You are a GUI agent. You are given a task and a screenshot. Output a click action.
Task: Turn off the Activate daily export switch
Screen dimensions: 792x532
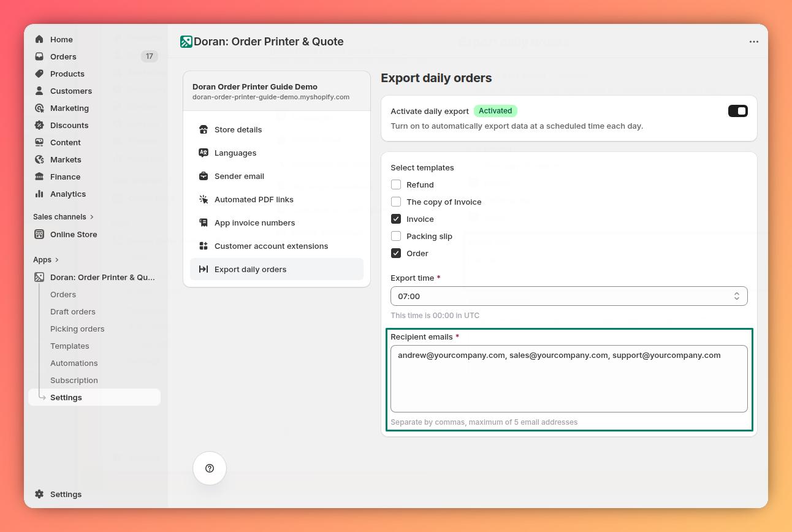pos(738,111)
